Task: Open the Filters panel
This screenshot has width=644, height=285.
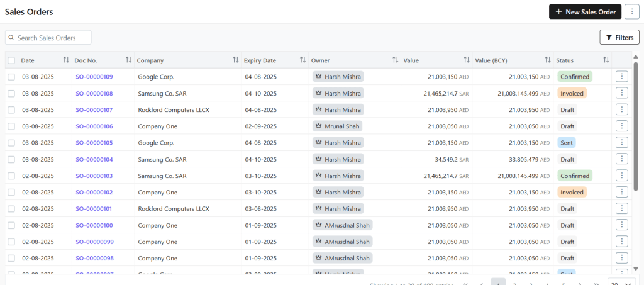Action: coord(619,38)
